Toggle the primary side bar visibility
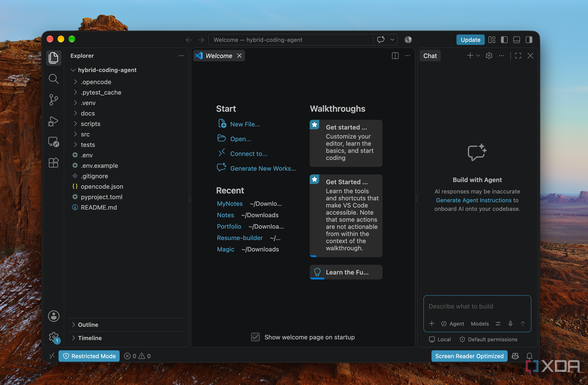The image size is (588, 385). coord(504,40)
